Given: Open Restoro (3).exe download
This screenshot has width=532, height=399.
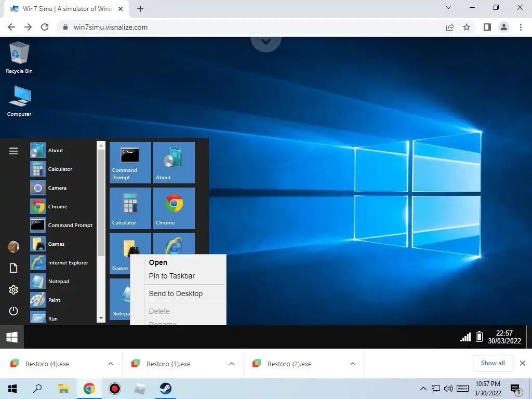Looking at the screenshot, I should pos(168,364).
